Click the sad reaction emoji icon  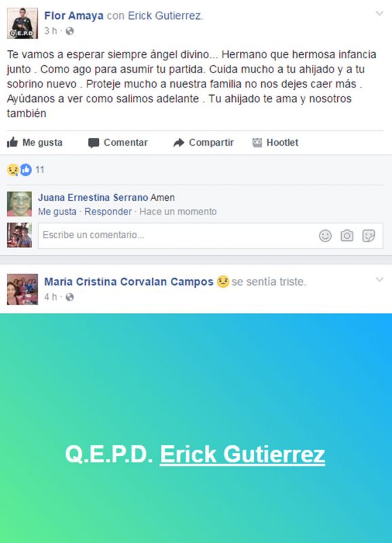pos(13,170)
